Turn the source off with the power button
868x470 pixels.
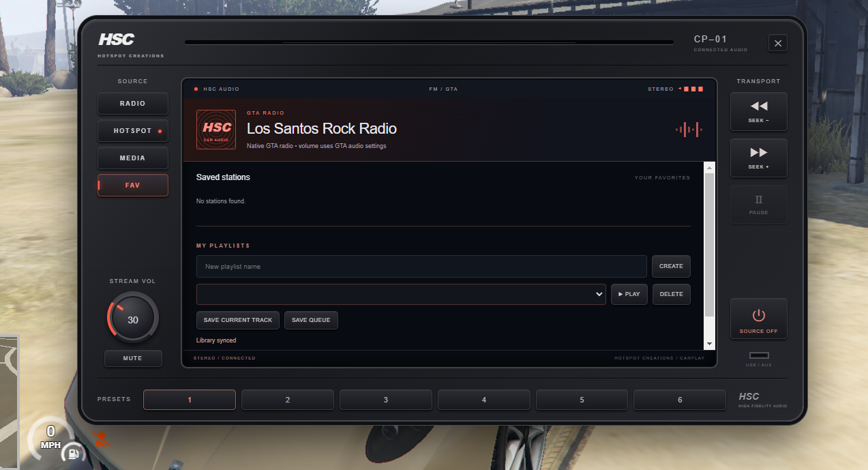tap(759, 319)
